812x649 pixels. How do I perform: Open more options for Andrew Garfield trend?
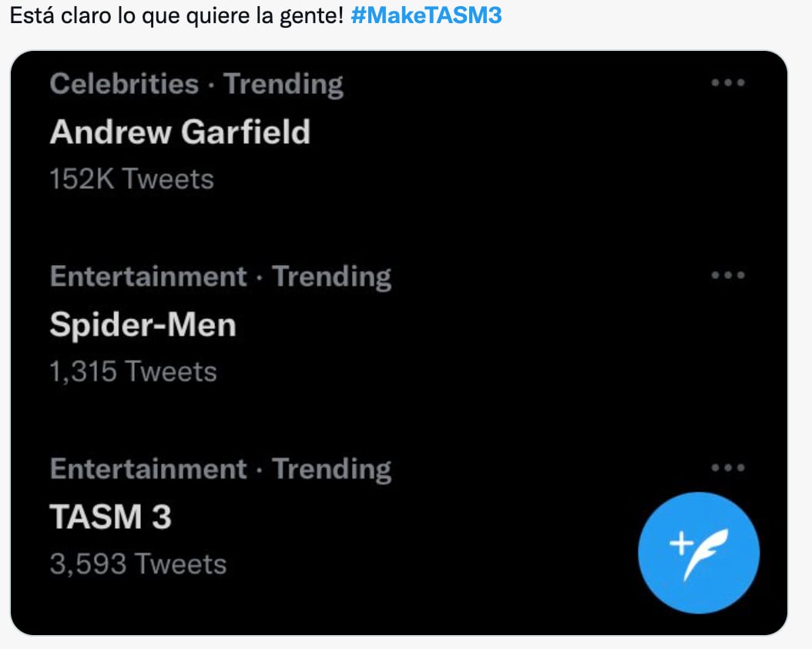click(x=727, y=83)
